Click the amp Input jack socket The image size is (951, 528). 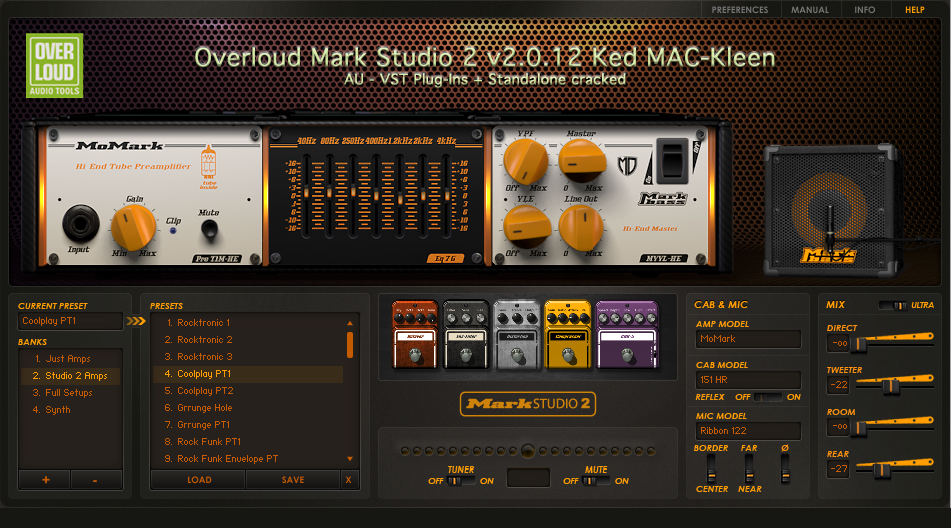(x=81, y=224)
